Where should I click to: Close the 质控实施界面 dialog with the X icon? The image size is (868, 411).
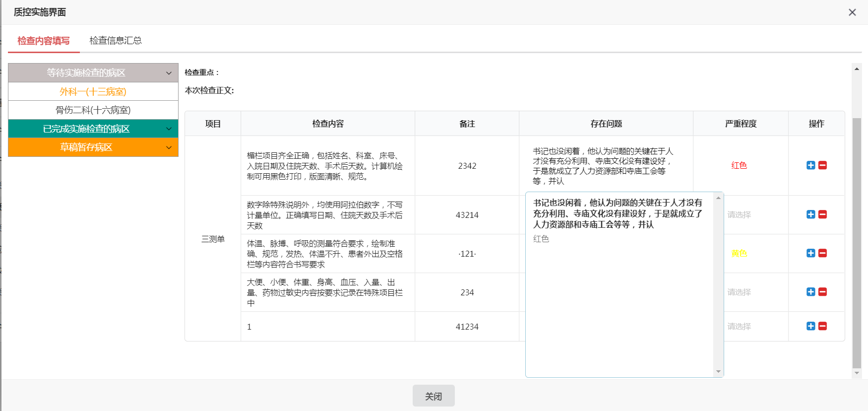[852, 12]
